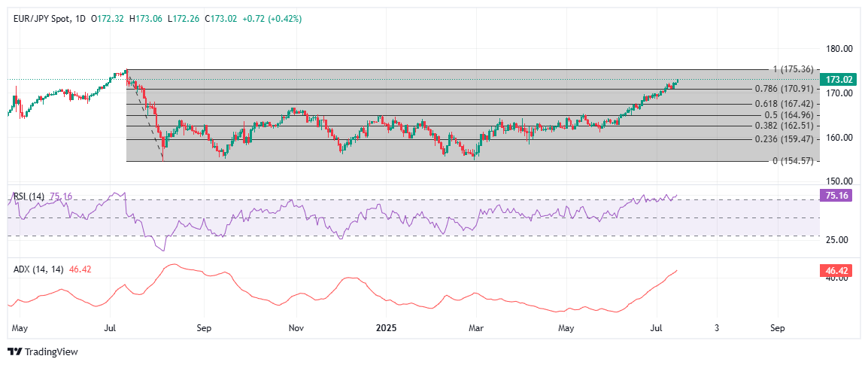The width and height of the screenshot is (868, 365).
Task: Click the Nov label on the time axis
Action: point(296,329)
